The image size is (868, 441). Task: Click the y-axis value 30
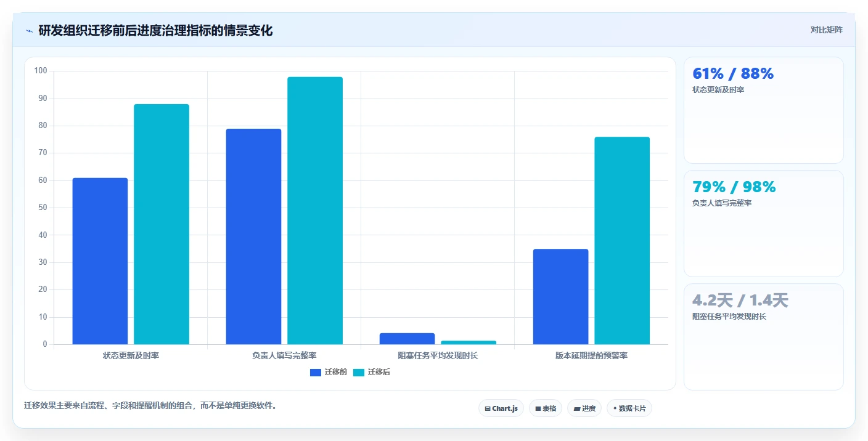[x=43, y=262]
